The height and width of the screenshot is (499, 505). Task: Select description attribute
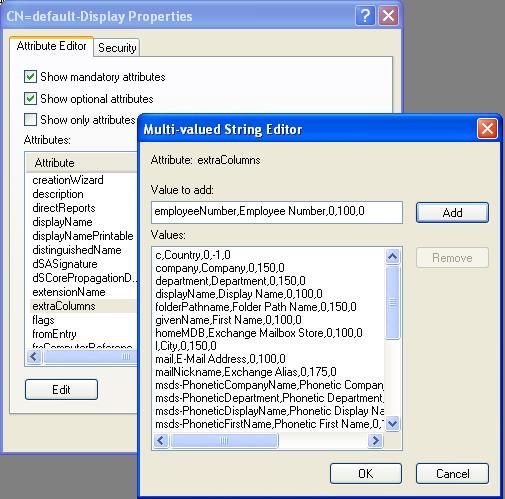(x=58, y=194)
